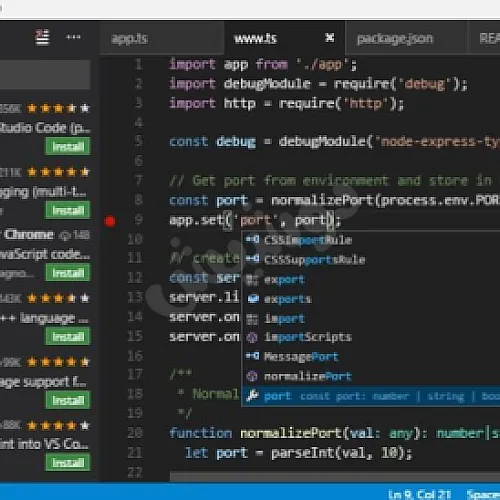Image resolution: width=500 pixels, height=500 pixels.
Task: Click the importScripts function icon
Action: 252,337
